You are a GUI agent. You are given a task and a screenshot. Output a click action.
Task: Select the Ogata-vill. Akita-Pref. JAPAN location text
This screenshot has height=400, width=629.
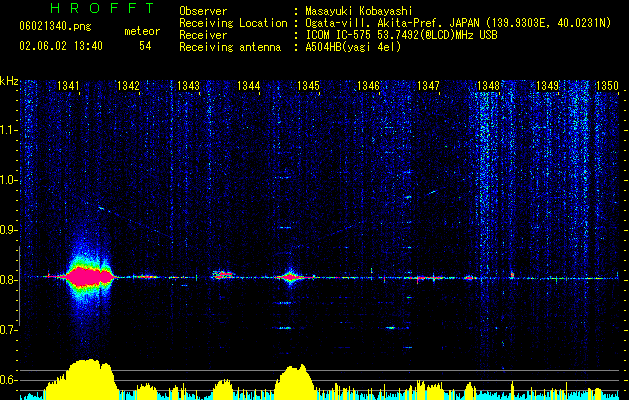[458, 23]
